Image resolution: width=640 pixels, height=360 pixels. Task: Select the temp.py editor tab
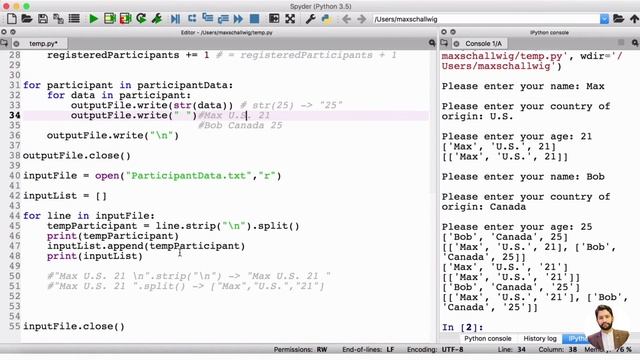pyautogui.click(x=43, y=43)
